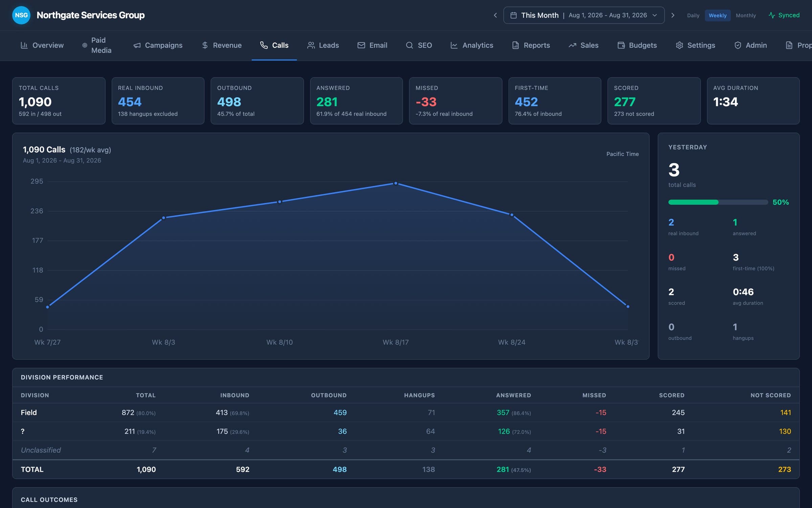
Task: Go to previous period with left chevron
Action: point(495,15)
